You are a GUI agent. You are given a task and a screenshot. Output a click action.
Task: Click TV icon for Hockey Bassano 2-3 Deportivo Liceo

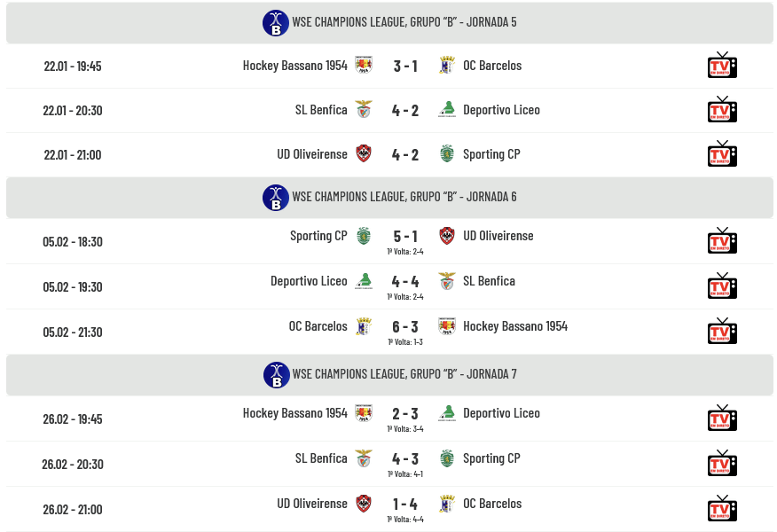click(722, 419)
